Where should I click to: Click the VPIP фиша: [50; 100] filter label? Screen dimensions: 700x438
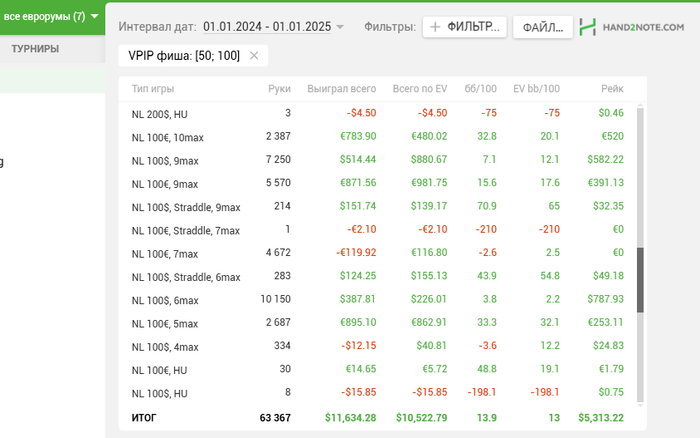(x=184, y=56)
